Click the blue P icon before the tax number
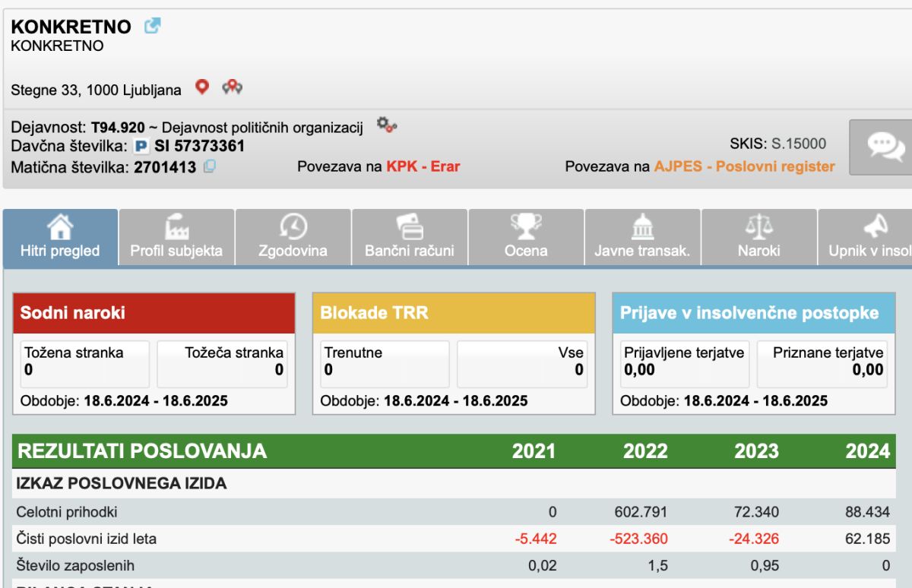The width and height of the screenshot is (912, 588). [x=141, y=146]
